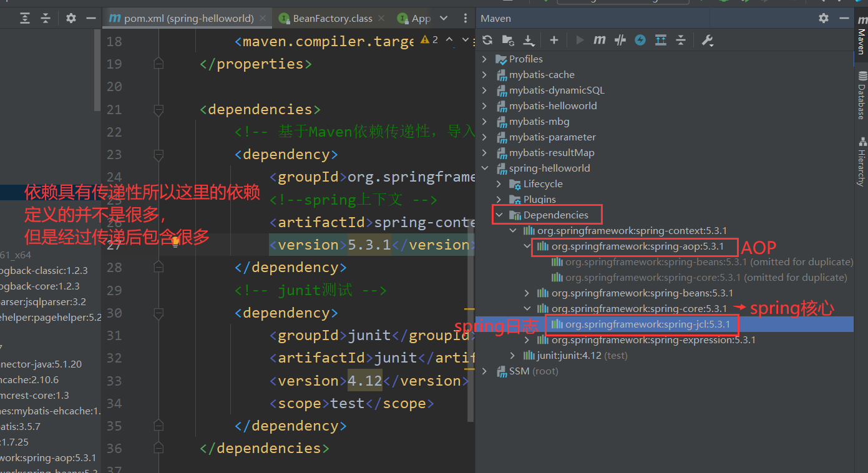The width and height of the screenshot is (868, 473).
Task: Fold the properties closing tag line 19
Action: pos(158,64)
